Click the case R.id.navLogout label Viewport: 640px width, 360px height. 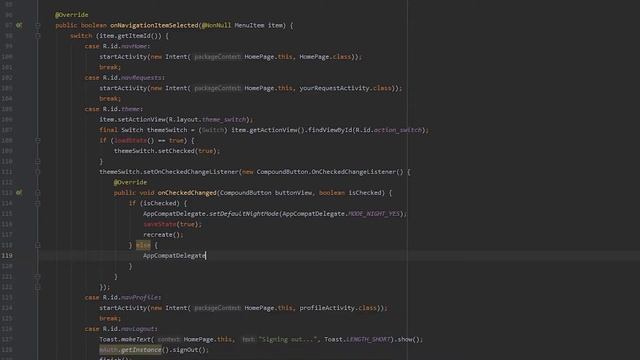[x=121, y=329]
